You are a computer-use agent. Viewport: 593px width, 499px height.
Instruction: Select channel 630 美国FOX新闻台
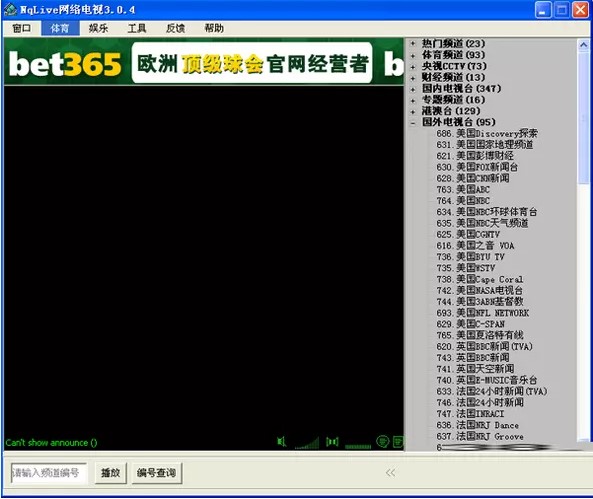point(477,167)
